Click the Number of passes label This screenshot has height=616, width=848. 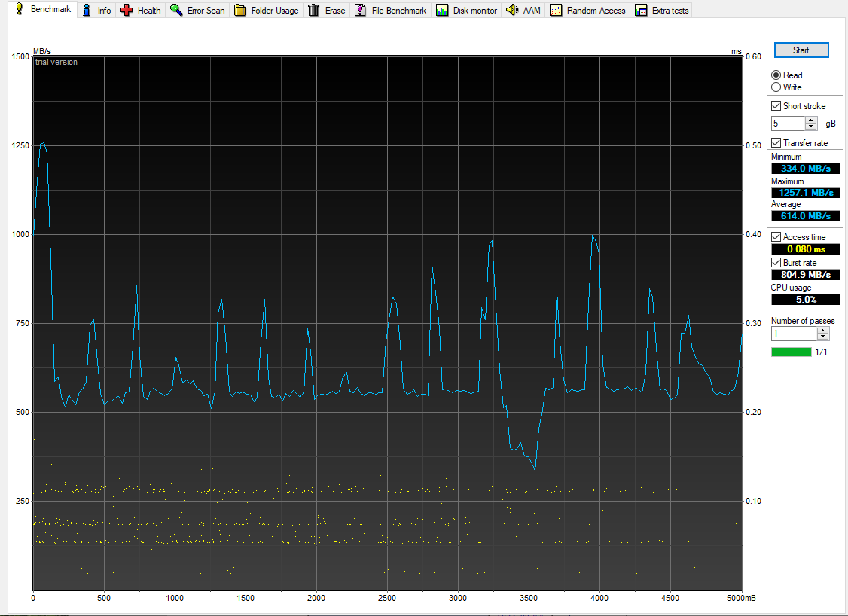click(x=803, y=321)
